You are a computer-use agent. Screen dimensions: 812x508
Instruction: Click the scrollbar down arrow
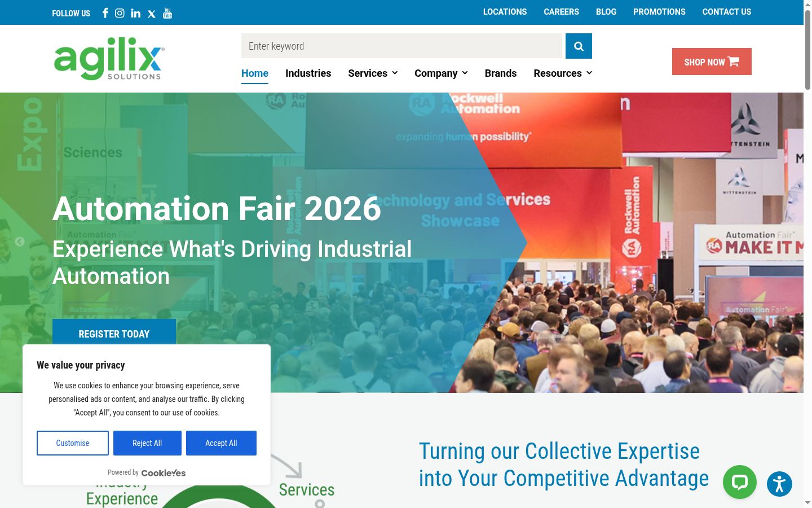click(807, 503)
